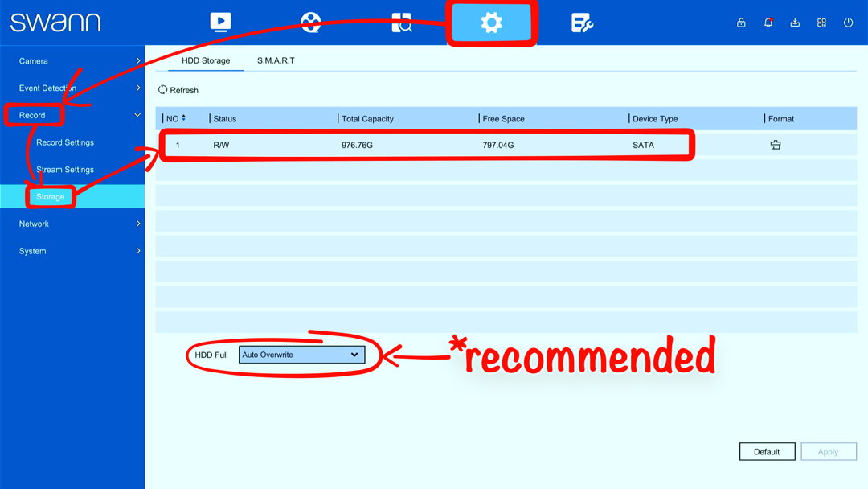Select the SATA device type cell

point(643,145)
